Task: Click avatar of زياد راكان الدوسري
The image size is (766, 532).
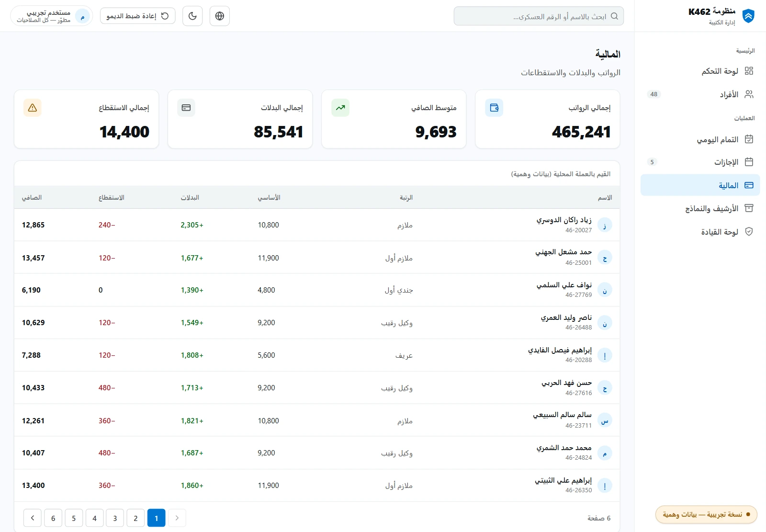Action: (x=605, y=225)
